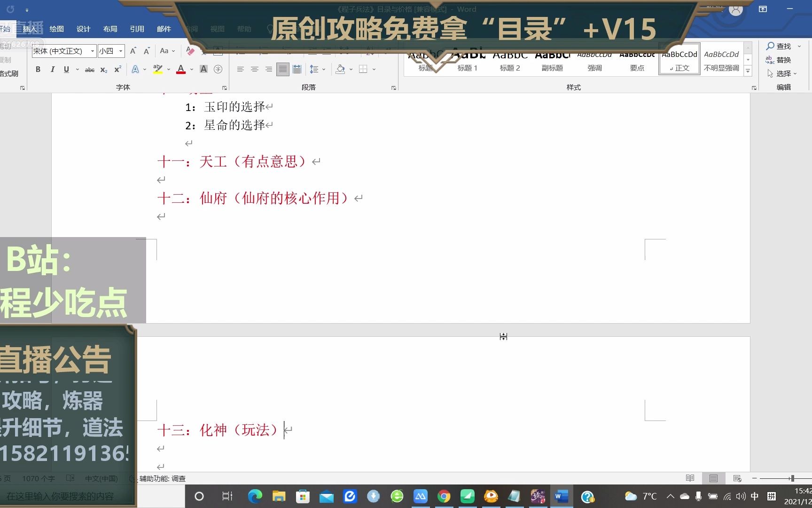Toggle underline formatting
812x508 pixels.
pos(66,69)
